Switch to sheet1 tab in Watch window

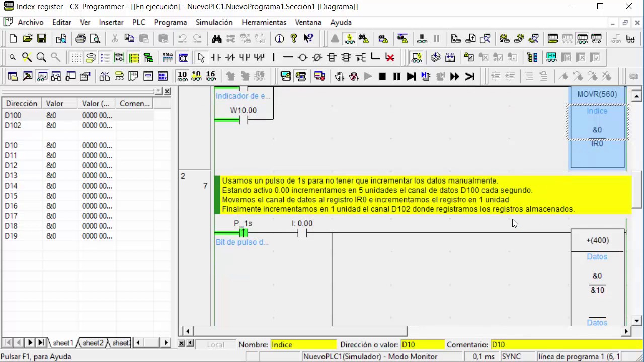[x=63, y=343]
